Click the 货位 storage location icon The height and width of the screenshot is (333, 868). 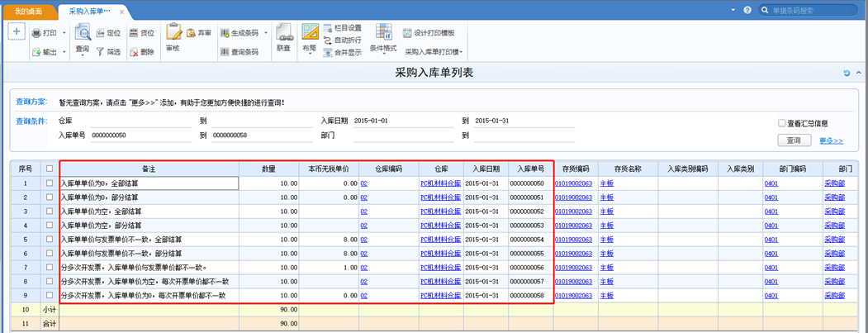click(x=134, y=33)
